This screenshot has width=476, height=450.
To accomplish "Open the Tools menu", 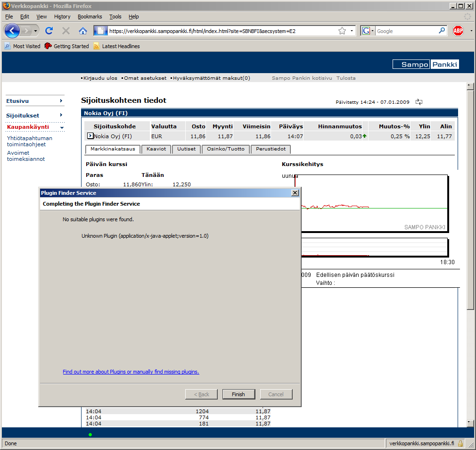I will (x=115, y=17).
